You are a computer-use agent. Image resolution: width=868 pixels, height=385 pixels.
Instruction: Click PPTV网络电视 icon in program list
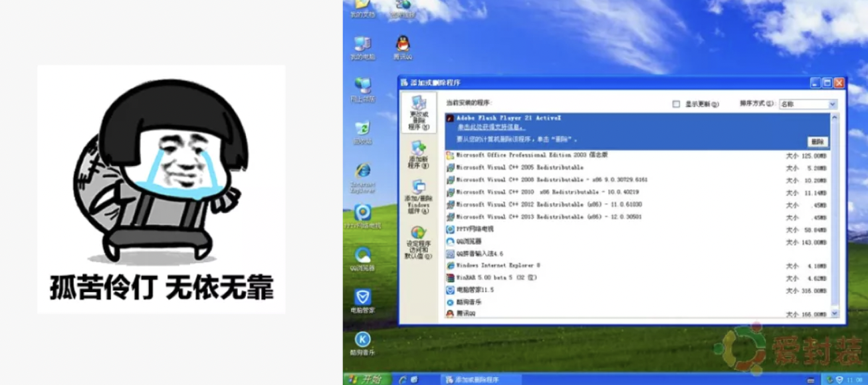point(451,229)
